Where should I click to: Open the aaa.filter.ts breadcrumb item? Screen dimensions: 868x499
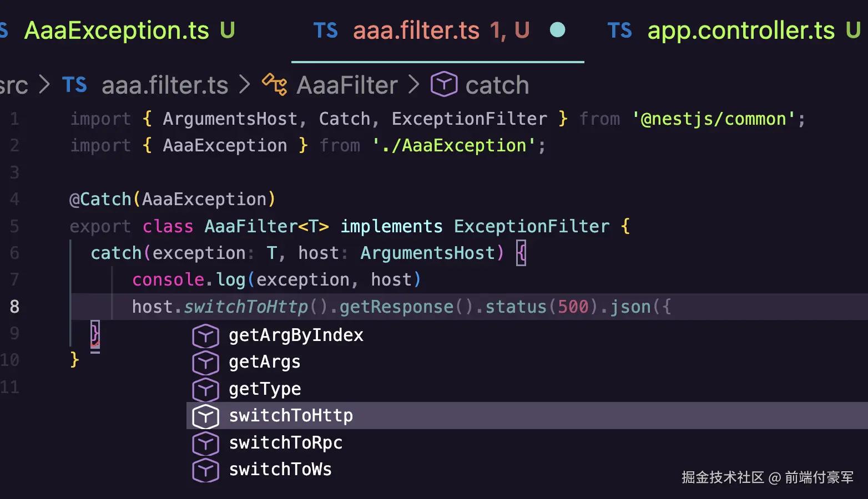165,85
